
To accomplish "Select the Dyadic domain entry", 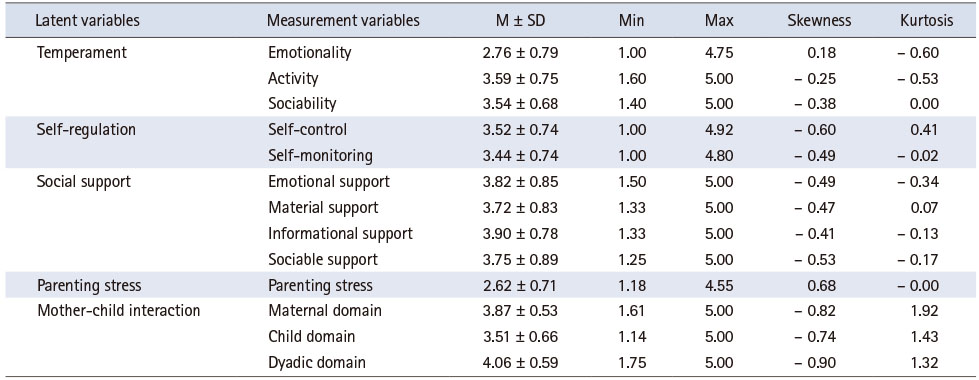I will (x=317, y=363).
